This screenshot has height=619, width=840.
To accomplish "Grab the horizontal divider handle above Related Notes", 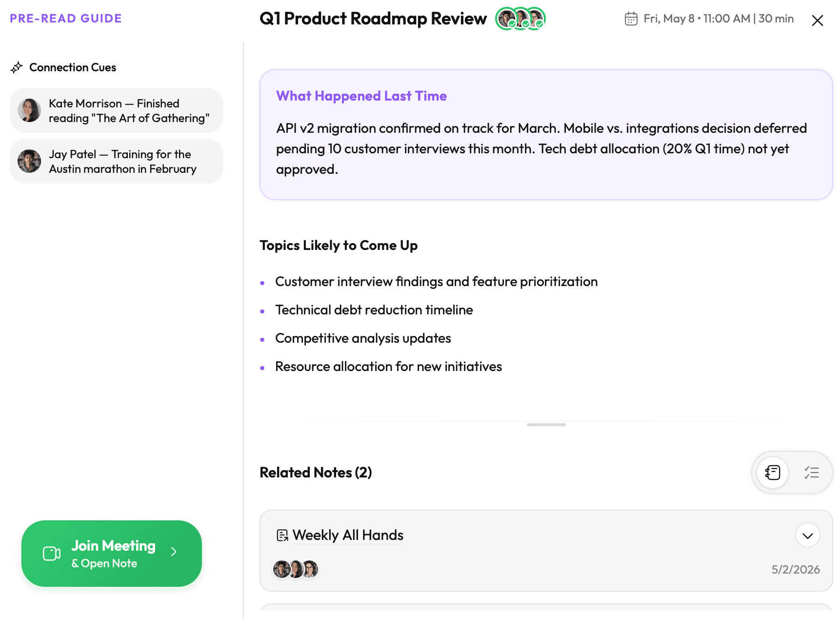I will tap(546, 425).
